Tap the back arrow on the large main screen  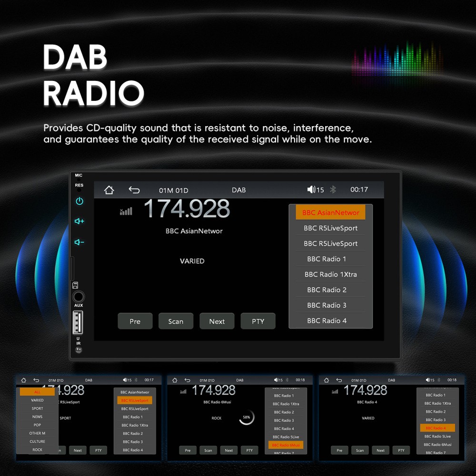click(134, 190)
